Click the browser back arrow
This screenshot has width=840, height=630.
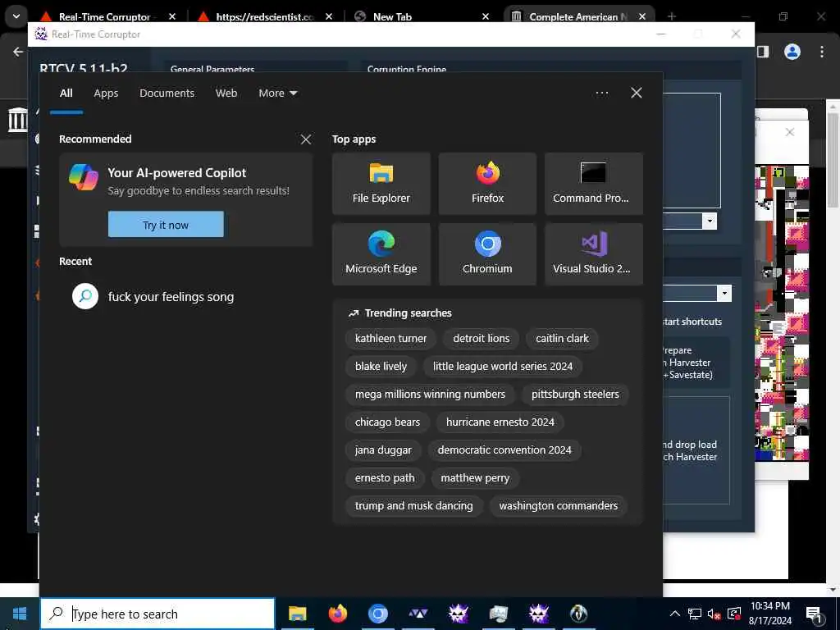tap(18, 52)
